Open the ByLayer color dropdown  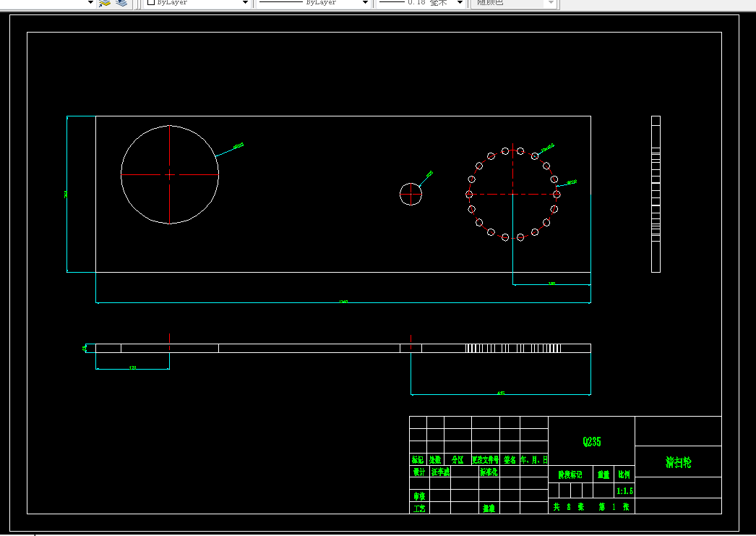coord(198,2)
